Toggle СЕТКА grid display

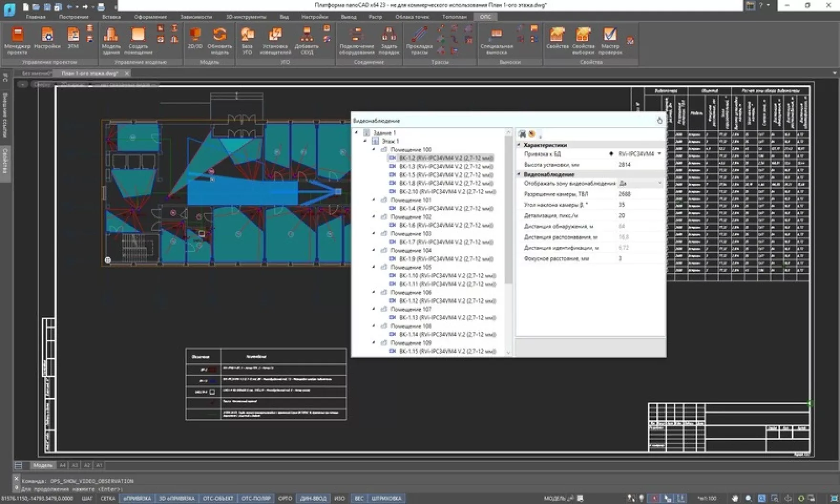tap(109, 498)
